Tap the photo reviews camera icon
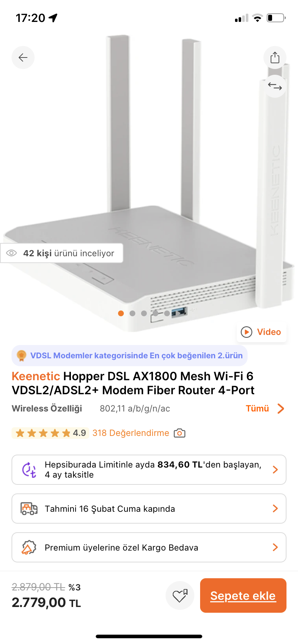 coord(180,433)
